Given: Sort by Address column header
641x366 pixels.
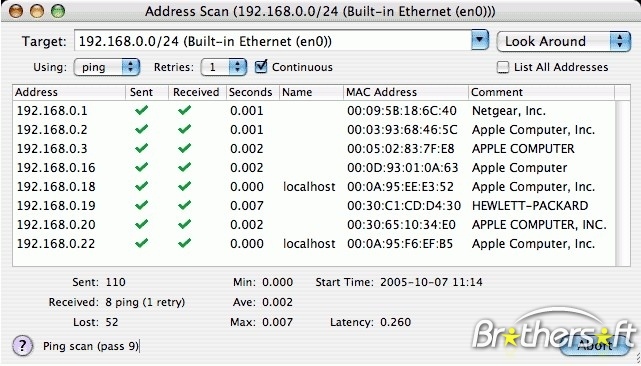Looking at the screenshot, I should tap(69, 92).
